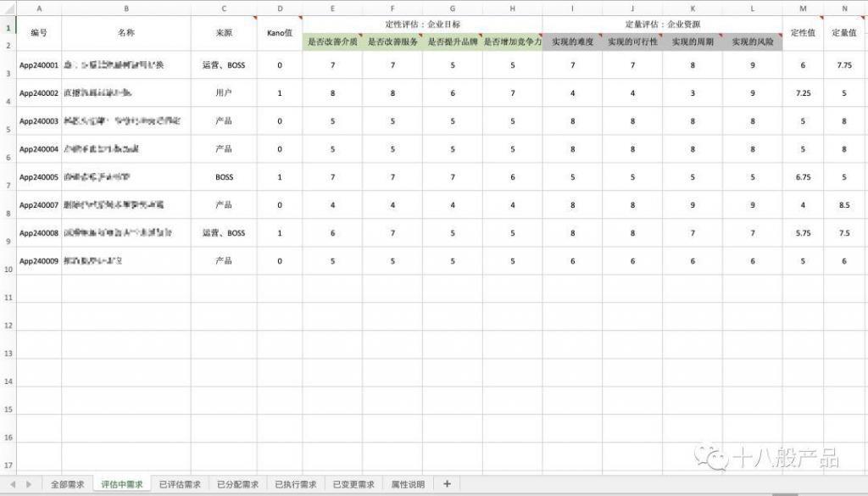Click the 运营、BOSS cell in row 3

[x=224, y=65]
